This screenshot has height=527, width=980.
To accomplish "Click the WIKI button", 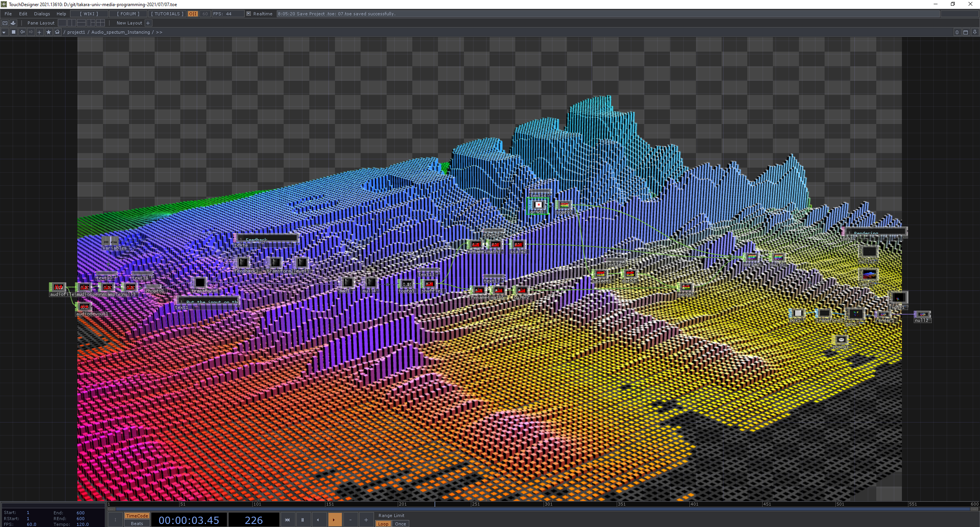I will tap(89, 14).
